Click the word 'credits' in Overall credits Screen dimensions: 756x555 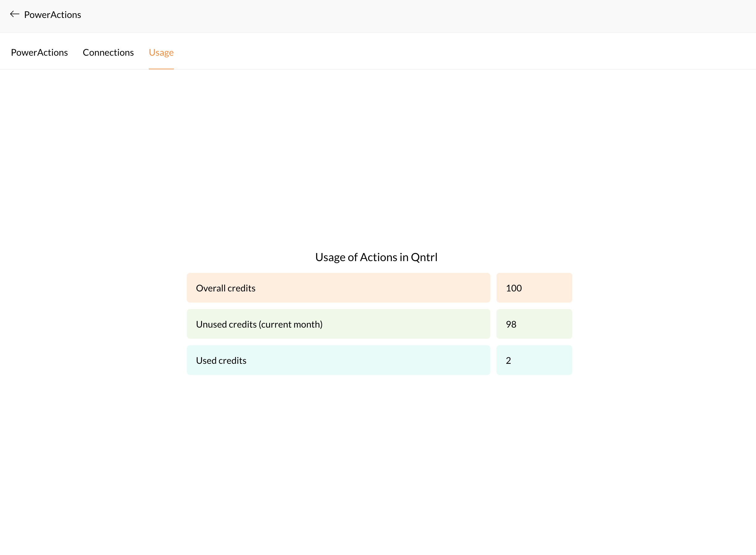(x=242, y=288)
